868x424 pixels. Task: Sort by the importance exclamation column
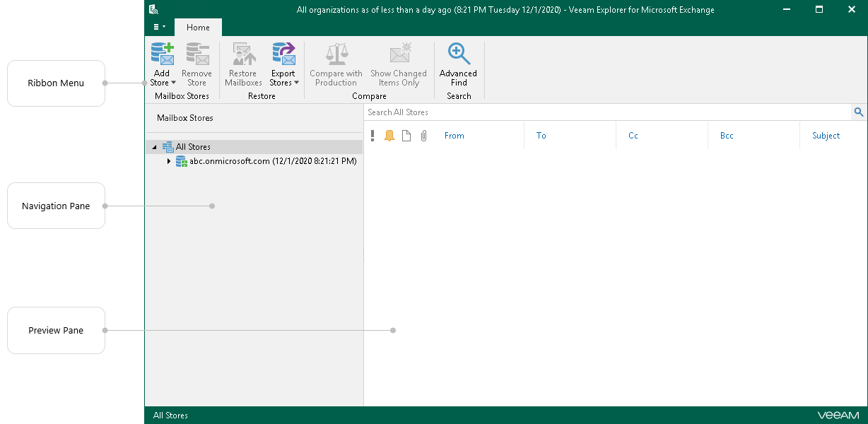click(373, 136)
